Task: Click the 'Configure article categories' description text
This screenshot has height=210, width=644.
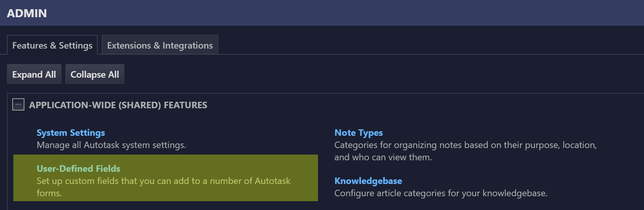Action: 441,193
